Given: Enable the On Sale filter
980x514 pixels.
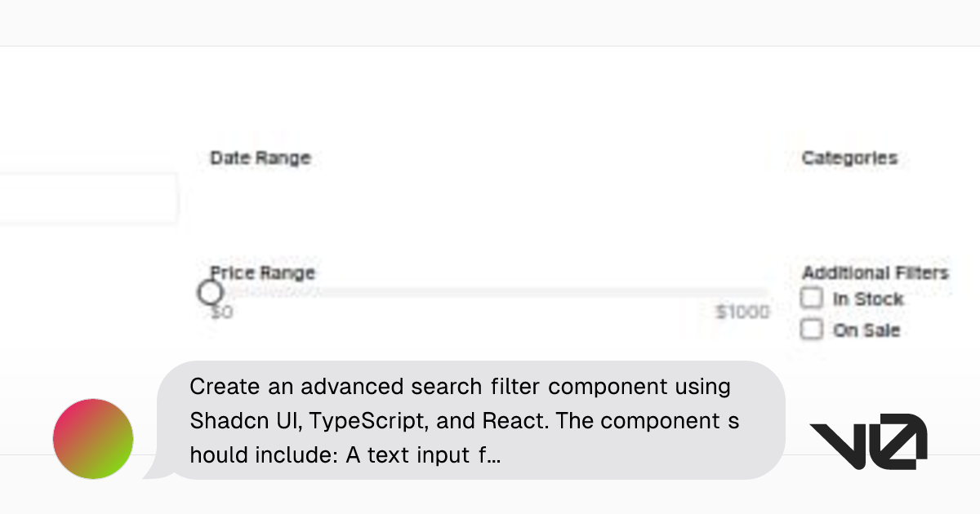Looking at the screenshot, I should [x=811, y=329].
